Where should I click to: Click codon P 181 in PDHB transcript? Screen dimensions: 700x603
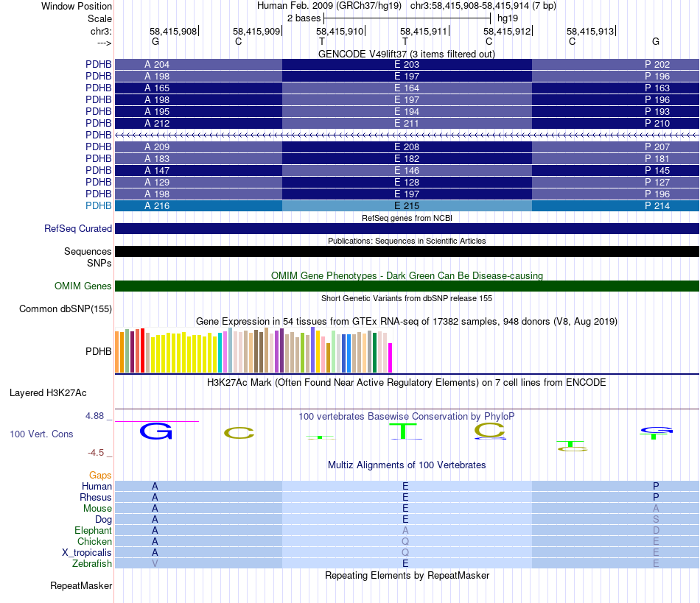(657, 158)
